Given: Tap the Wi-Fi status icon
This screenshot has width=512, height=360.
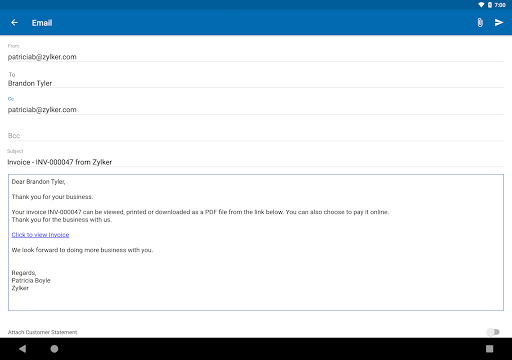Looking at the screenshot, I should (481, 5).
